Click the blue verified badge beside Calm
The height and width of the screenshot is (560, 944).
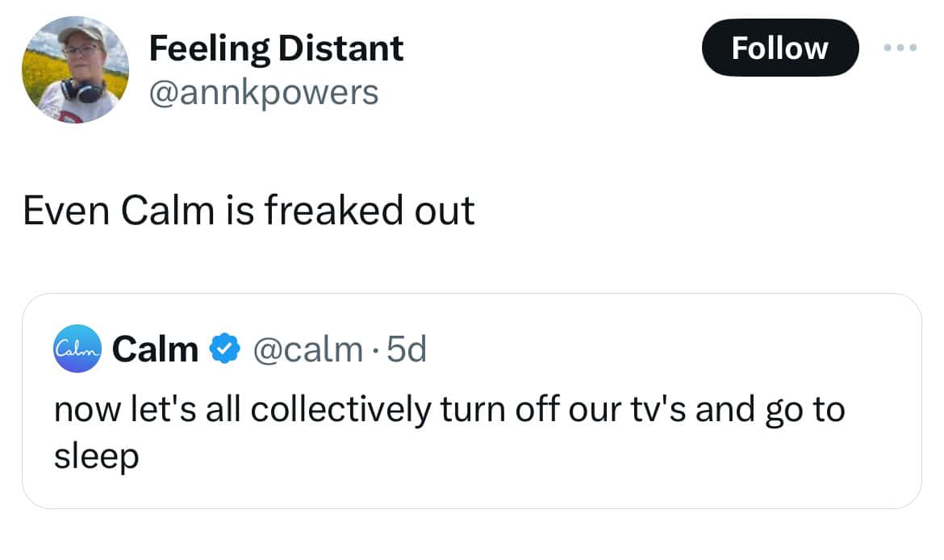[x=224, y=350]
